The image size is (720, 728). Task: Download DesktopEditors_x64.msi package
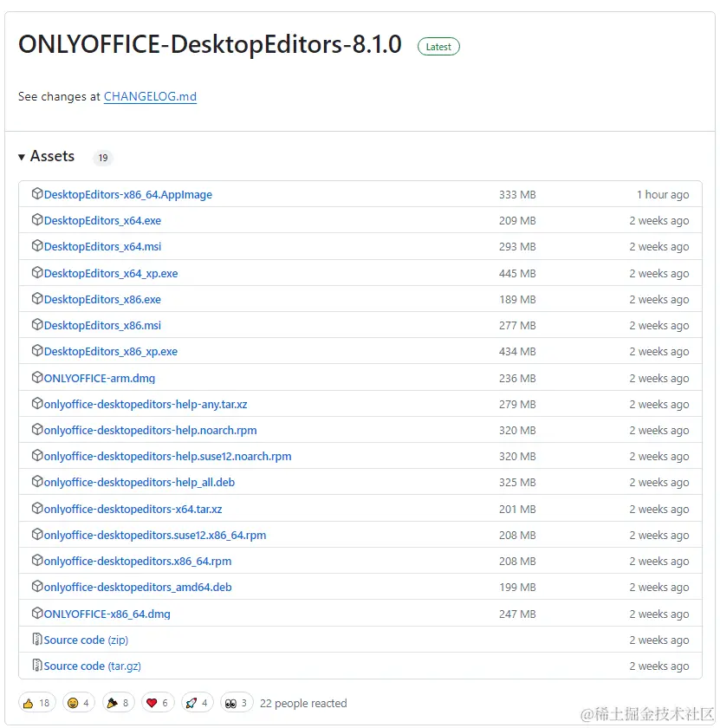coord(102,246)
